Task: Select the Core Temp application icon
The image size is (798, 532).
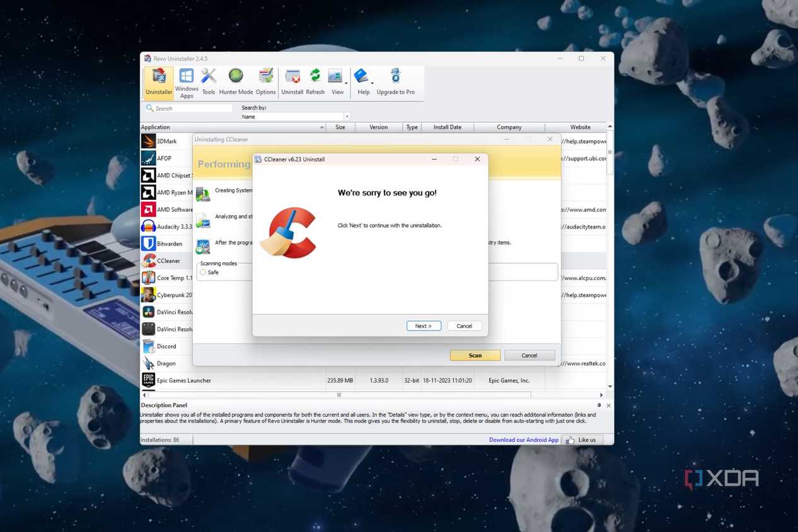Action: click(148, 277)
